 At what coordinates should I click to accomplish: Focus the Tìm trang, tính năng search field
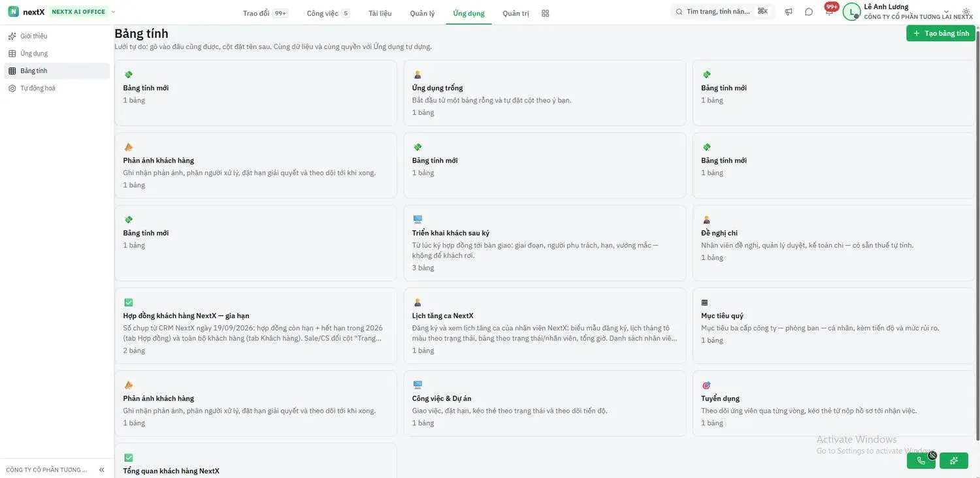point(722,12)
